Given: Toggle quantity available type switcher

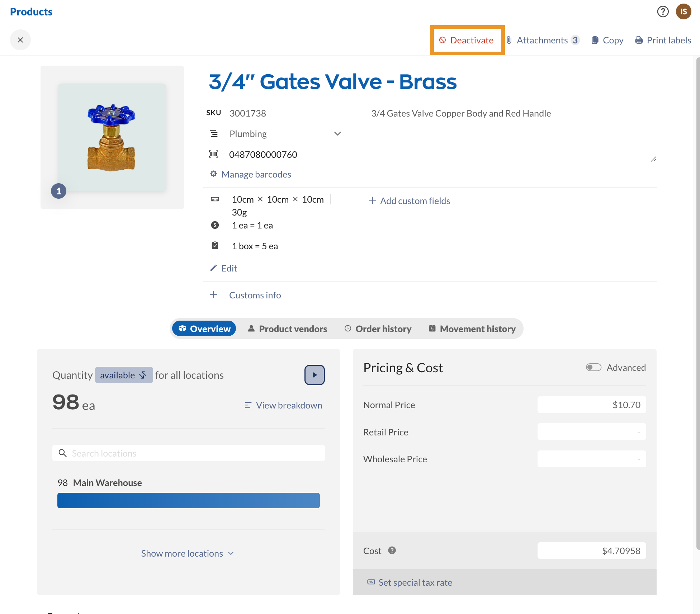Looking at the screenshot, I should pyautogui.click(x=123, y=375).
